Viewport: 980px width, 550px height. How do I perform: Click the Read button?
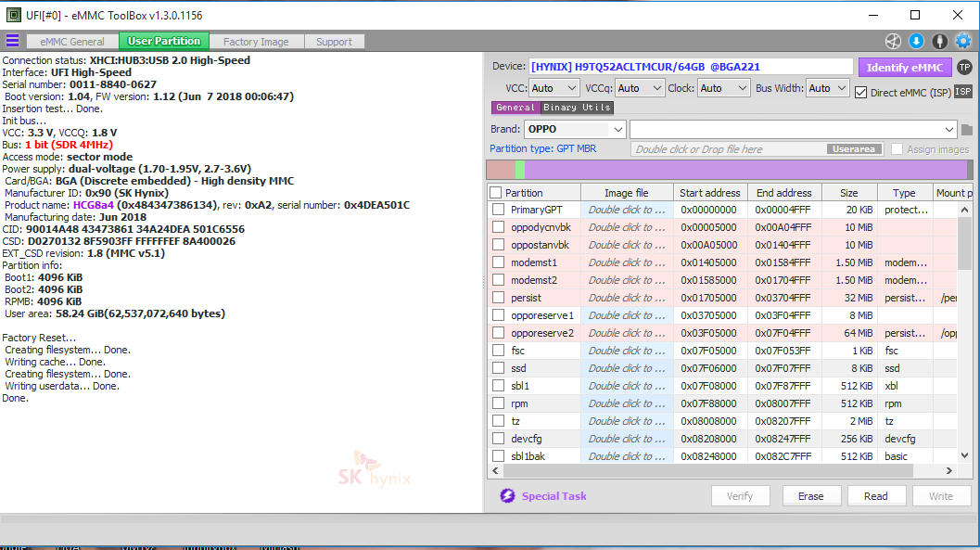875,495
